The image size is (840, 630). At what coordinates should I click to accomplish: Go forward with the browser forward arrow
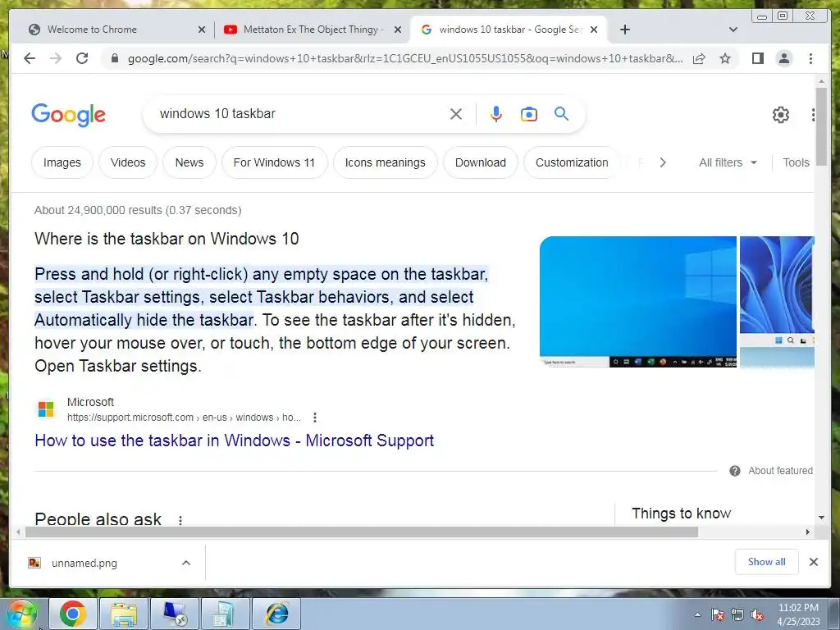click(56, 58)
